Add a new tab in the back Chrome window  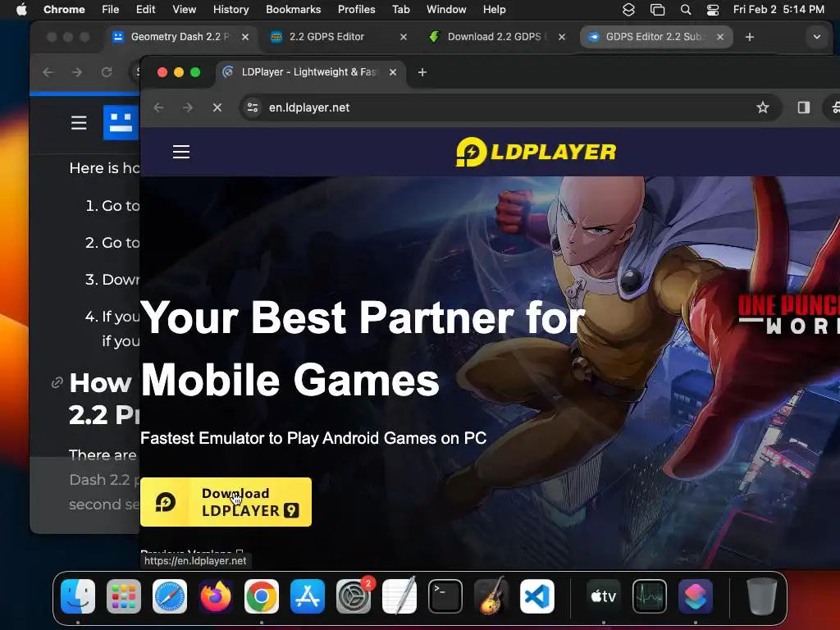click(x=750, y=37)
